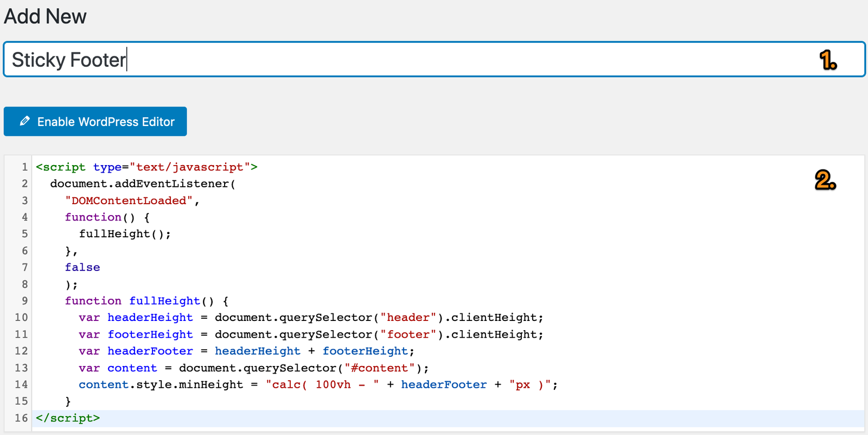Click the footerHeight variable on line 11
Screen dimensions: 868x435
(x=150, y=335)
